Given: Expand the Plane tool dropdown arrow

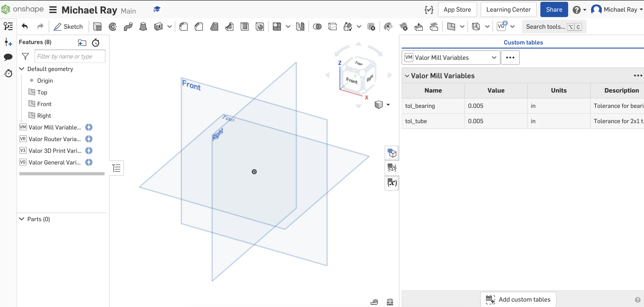Looking at the screenshot, I should [462, 27].
